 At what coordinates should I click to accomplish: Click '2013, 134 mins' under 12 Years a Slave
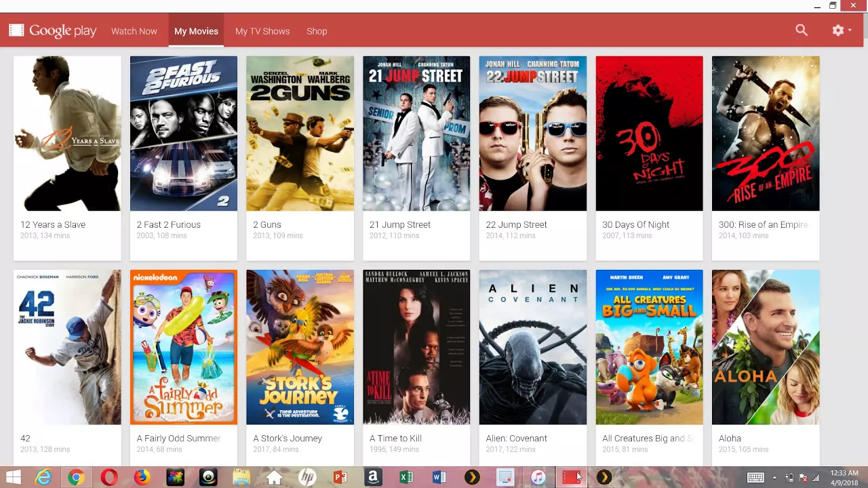[x=45, y=236]
